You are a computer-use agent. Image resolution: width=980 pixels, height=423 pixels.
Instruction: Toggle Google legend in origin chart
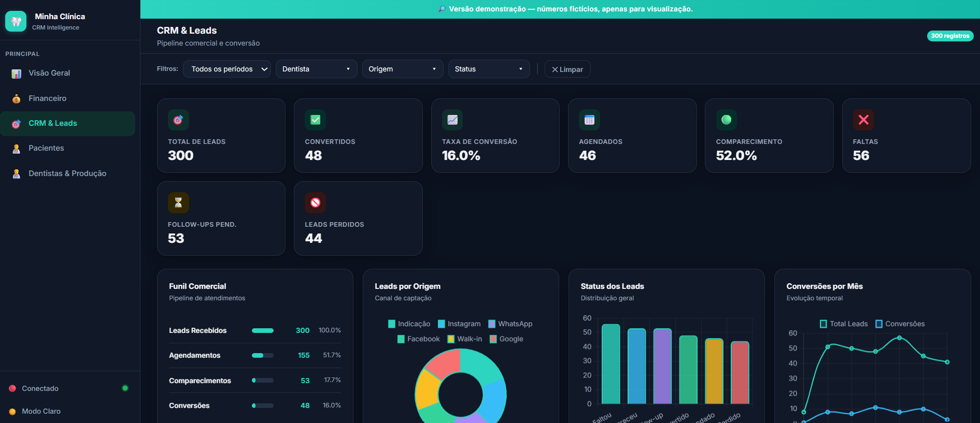pyautogui.click(x=506, y=339)
